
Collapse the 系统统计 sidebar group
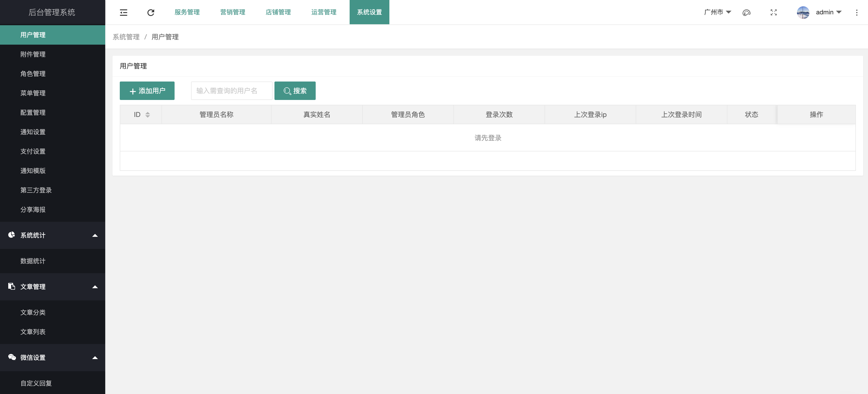(x=95, y=235)
